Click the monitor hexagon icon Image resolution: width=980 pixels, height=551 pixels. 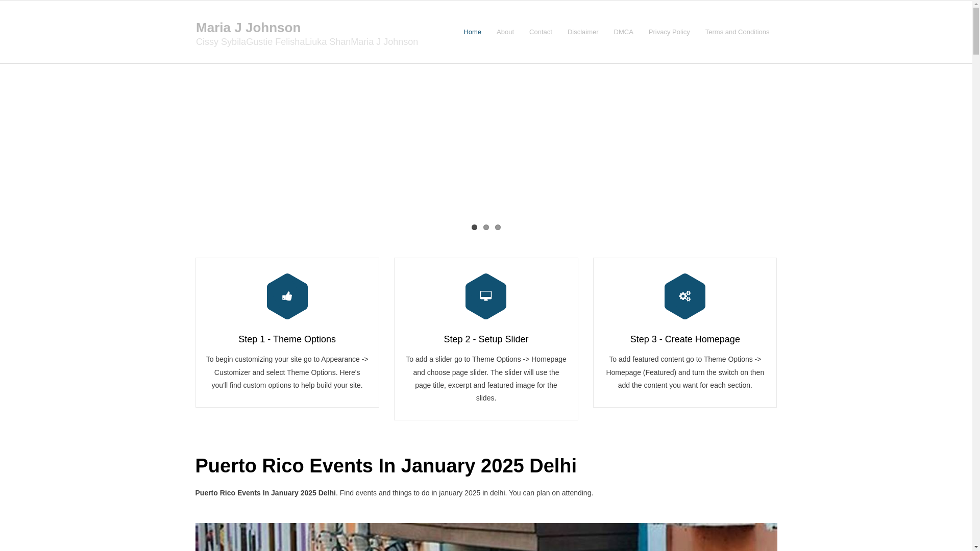[486, 296]
